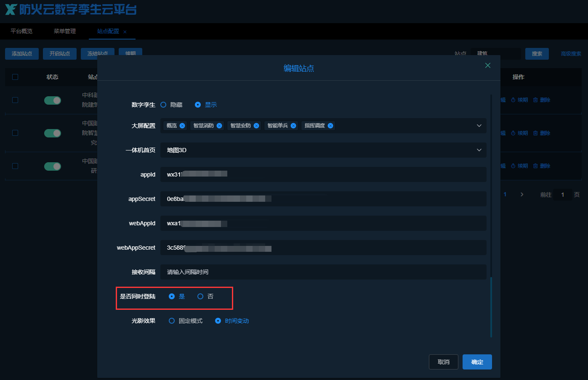Go to next page arrow
The height and width of the screenshot is (380, 588).
[x=522, y=195]
